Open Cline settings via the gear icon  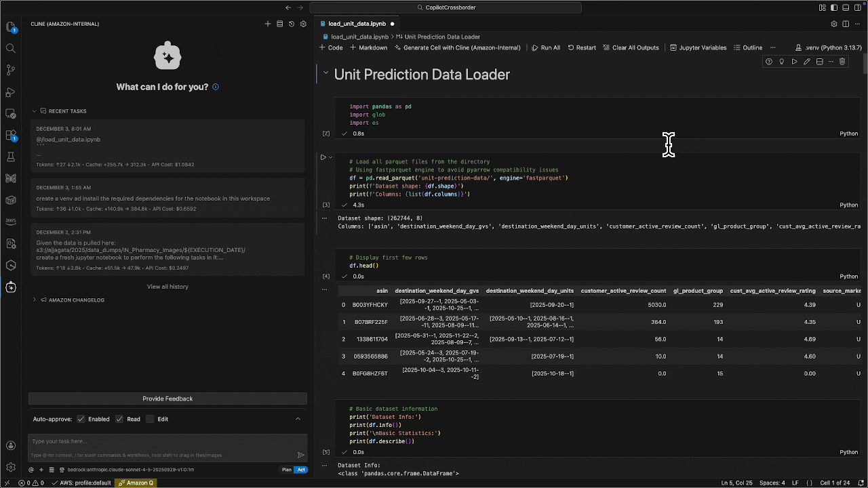(x=303, y=24)
